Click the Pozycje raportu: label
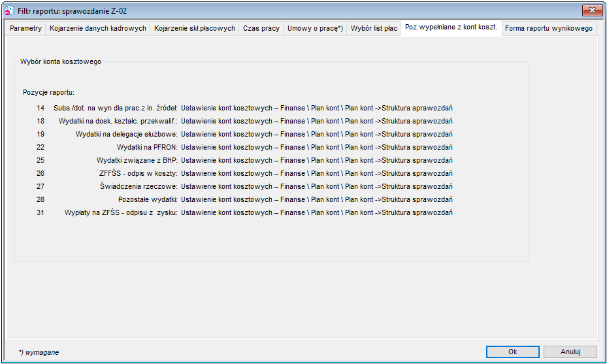This screenshot has width=607, height=364. pyautogui.click(x=48, y=93)
